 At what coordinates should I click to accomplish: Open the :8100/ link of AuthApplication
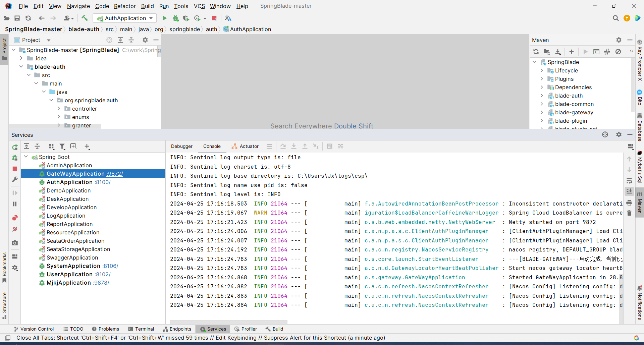click(103, 182)
